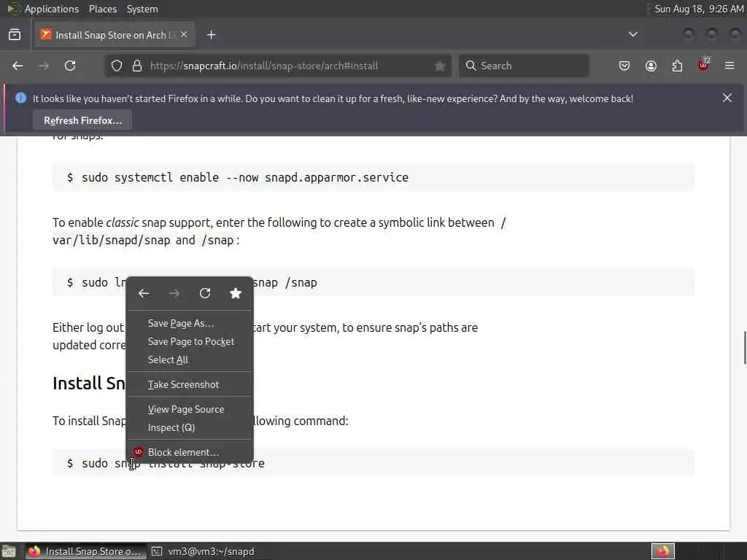
Task: Click the info icon in notification bar
Action: [x=20, y=98]
